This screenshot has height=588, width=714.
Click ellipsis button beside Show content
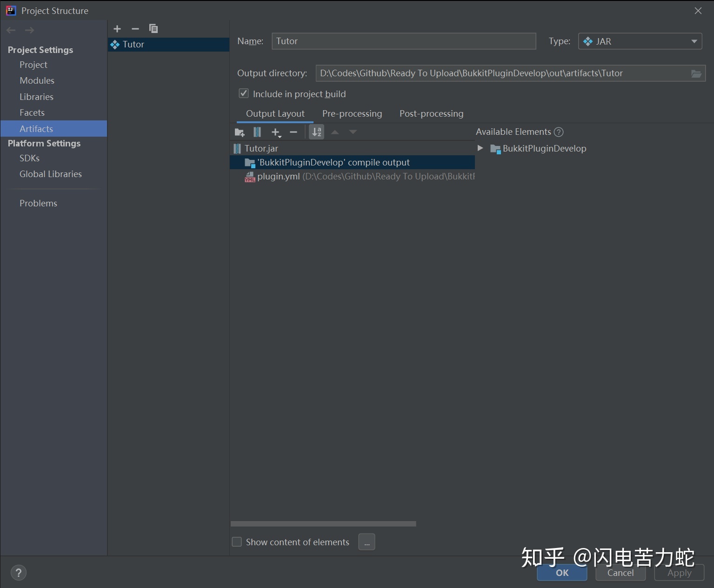[367, 542]
